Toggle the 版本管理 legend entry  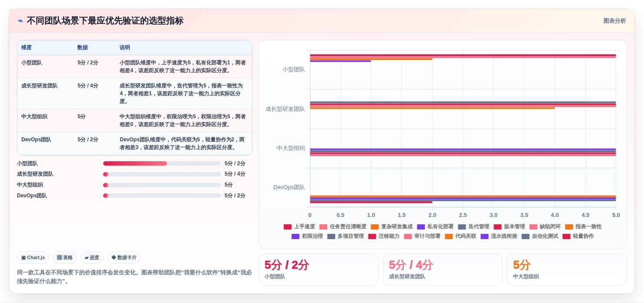509,226
